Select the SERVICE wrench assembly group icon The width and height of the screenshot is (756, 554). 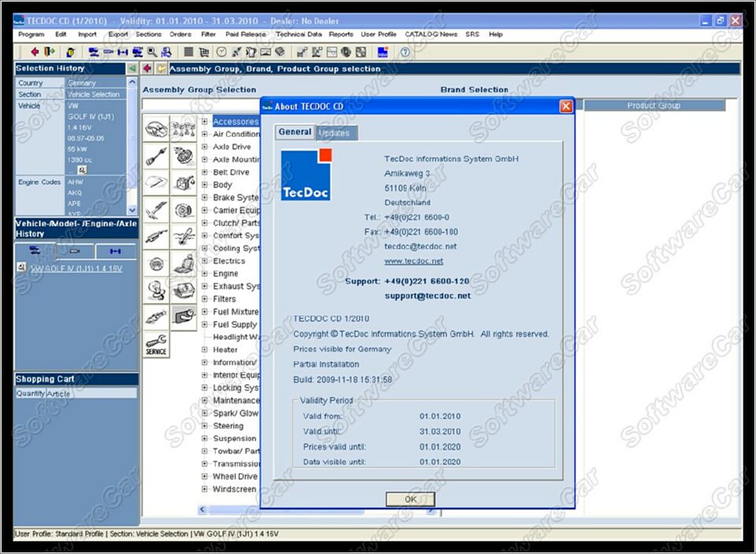pos(157,345)
